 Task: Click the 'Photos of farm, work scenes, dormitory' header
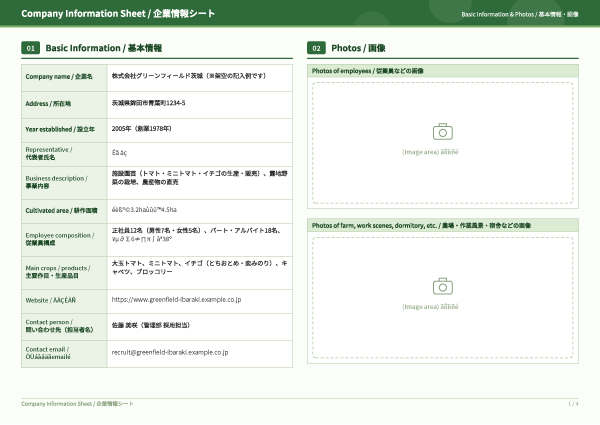pos(443,225)
